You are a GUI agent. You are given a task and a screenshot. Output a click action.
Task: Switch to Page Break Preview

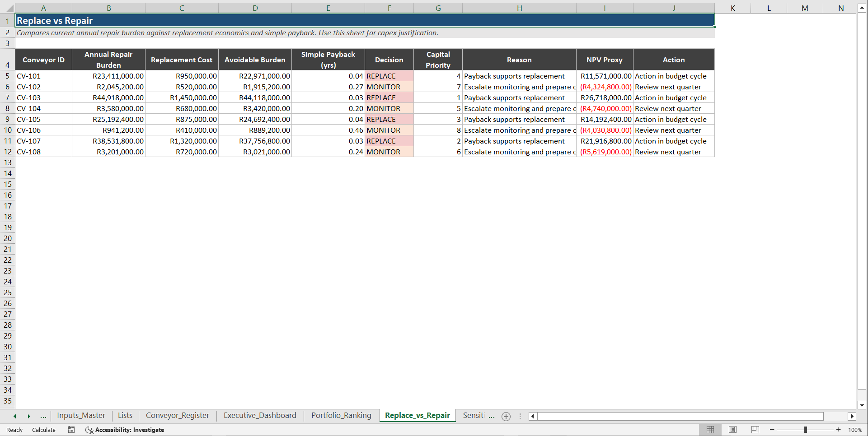point(755,430)
